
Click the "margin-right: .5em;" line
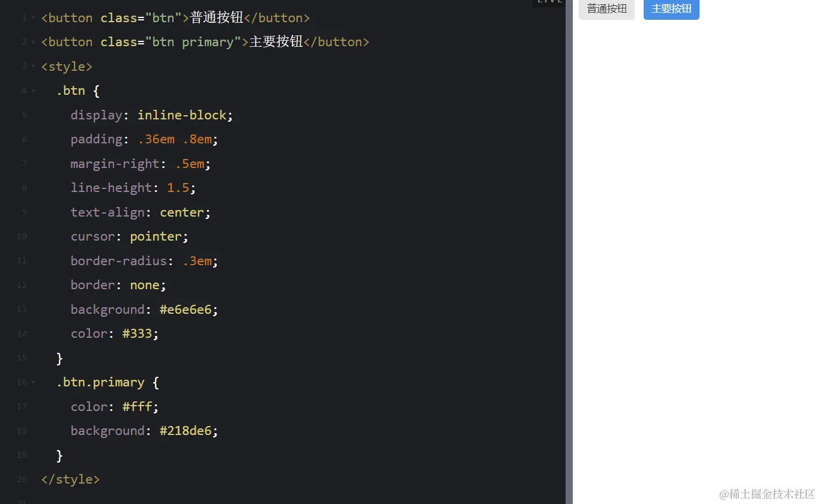pyautogui.click(x=141, y=163)
